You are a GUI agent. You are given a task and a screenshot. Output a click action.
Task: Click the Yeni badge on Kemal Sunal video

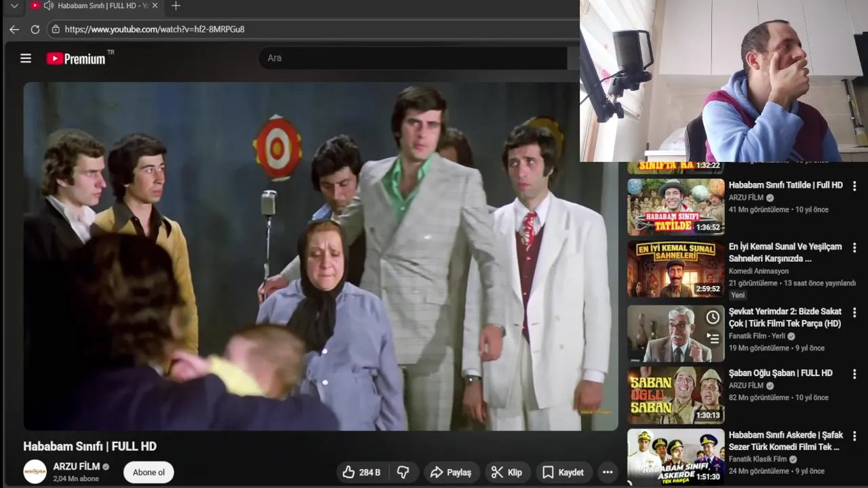point(738,295)
